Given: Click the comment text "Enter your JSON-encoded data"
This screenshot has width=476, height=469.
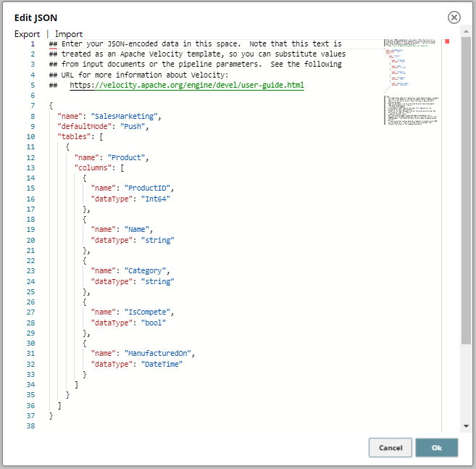Looking at the screenshot, I should (120, 44).
